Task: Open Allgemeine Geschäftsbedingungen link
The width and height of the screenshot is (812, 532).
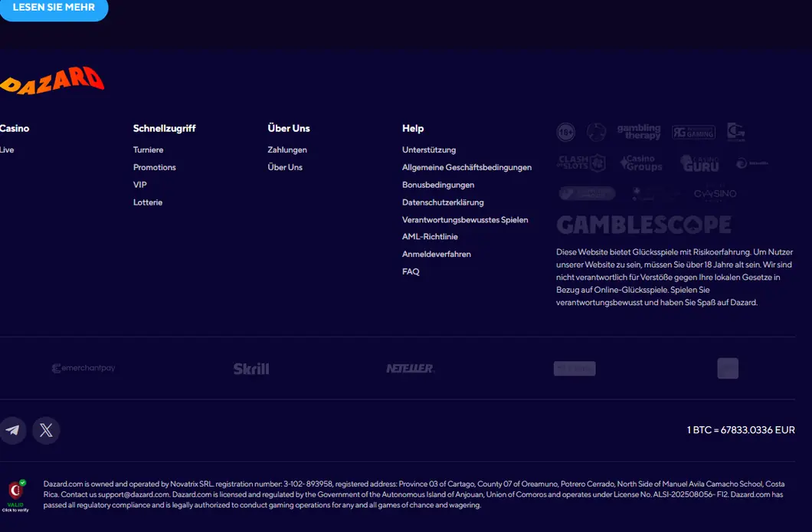Action: (x=467, y=167)
